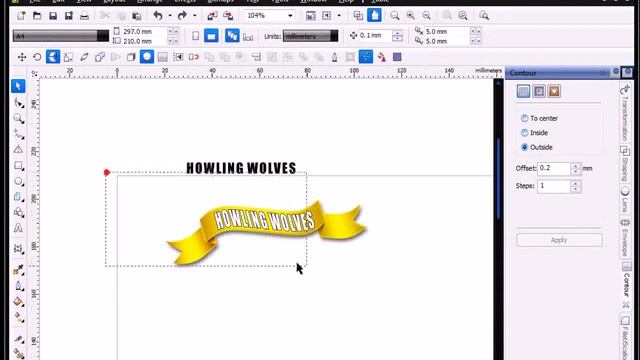
Task: Open the zoom level 104% dropdown
Action: pyautogui.click(x=290, y=16)
